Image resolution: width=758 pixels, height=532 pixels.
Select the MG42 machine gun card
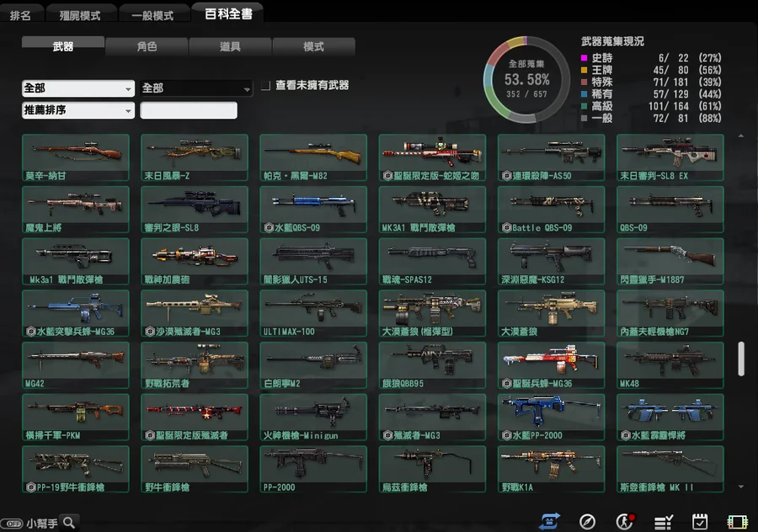pyautogui.click(x=76, y=365)
